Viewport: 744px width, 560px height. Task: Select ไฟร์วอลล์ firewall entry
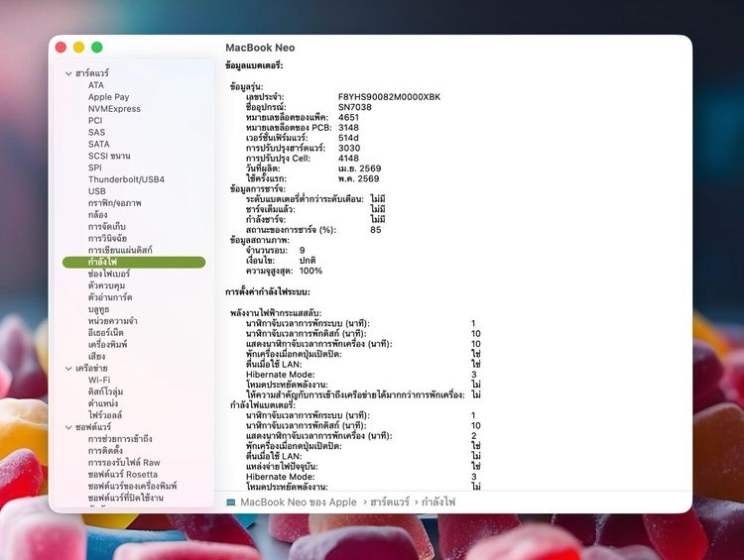point(105,415)
